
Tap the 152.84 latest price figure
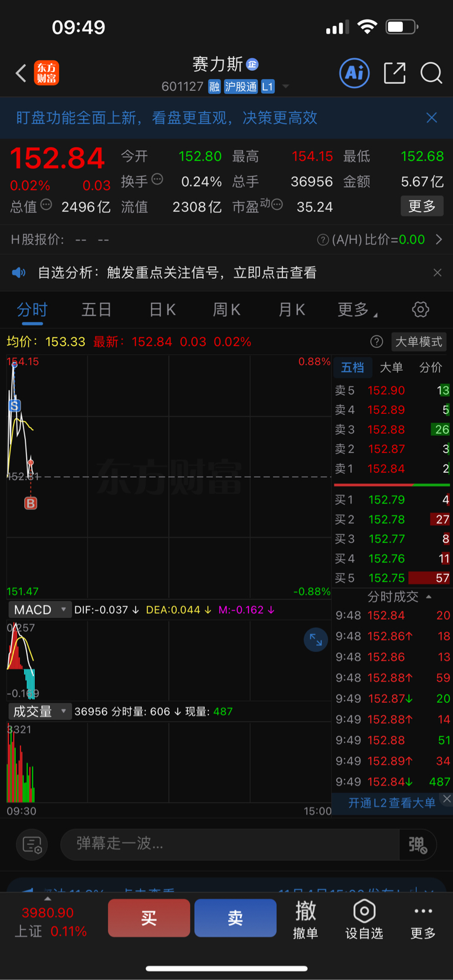[x=57, y=158]
